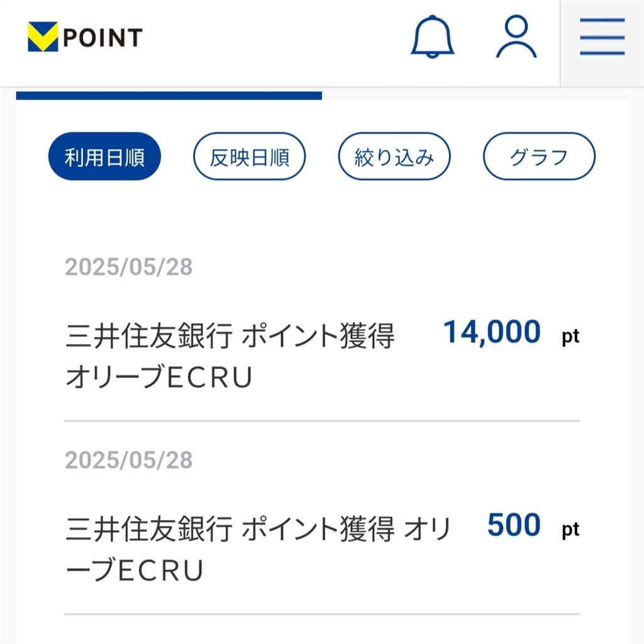Image resolution: width=644 pixels, height=644 pixels.
Task: Click the 14,000 points amount
Action: pos(492,332)
